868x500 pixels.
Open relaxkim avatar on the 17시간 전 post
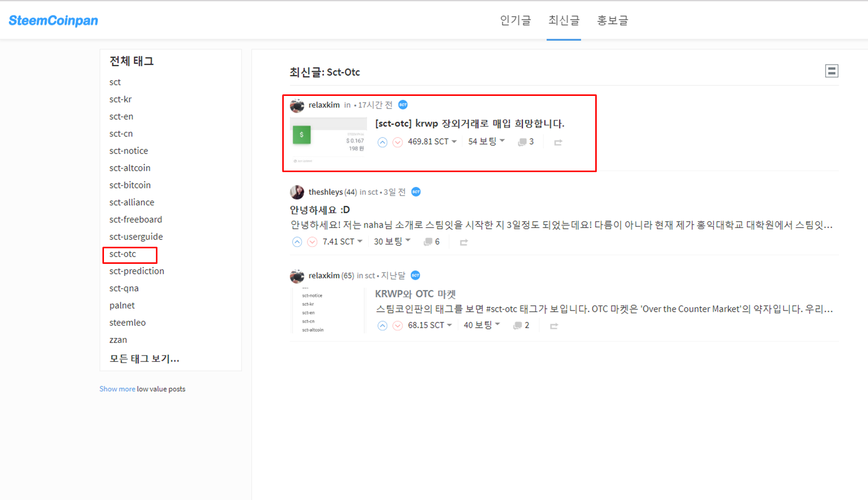297,105
